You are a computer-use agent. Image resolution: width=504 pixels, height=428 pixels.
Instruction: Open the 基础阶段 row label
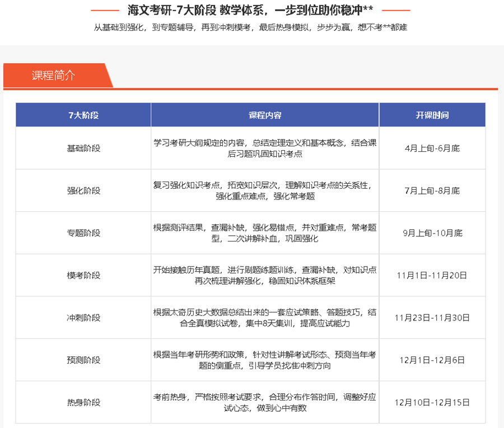tap(82, 147)
